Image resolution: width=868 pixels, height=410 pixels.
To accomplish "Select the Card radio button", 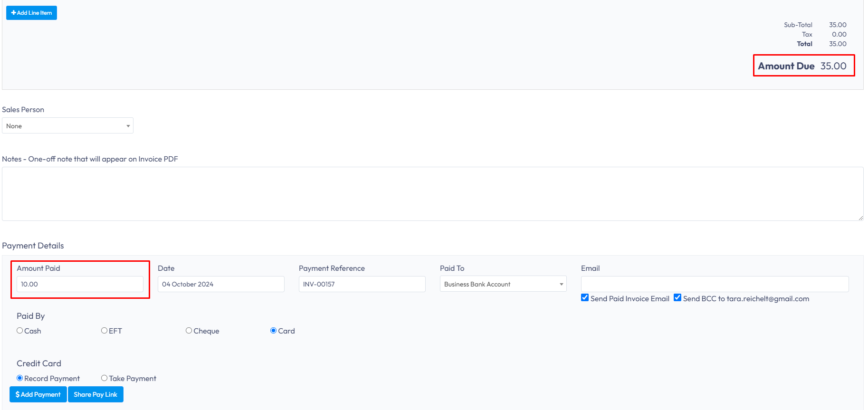I will click(273, 331).
